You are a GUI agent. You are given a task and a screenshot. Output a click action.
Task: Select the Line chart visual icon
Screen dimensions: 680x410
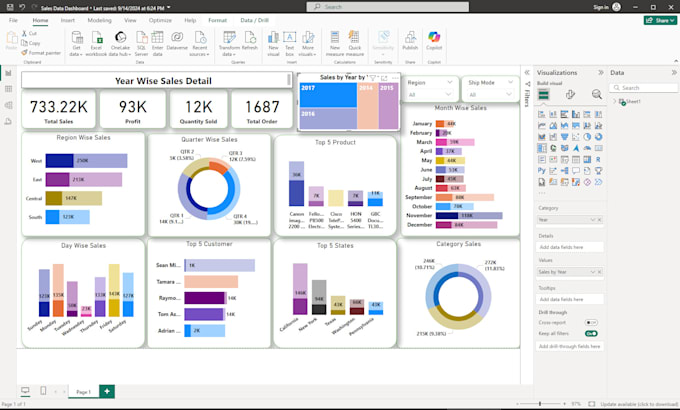coord(542,126)
